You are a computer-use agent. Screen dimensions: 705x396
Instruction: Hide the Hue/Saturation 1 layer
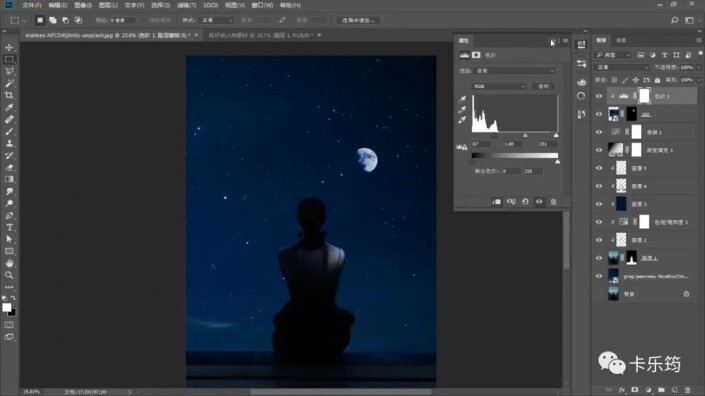coord(599,222)
